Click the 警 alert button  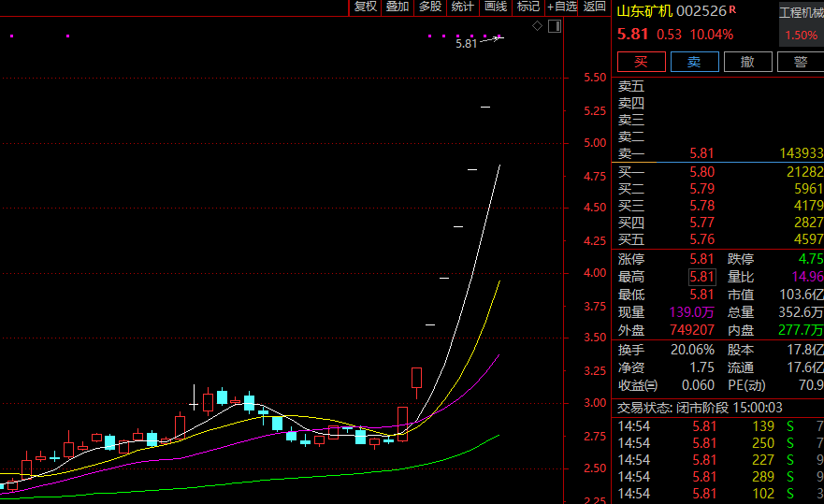click(x=801, y=62)
